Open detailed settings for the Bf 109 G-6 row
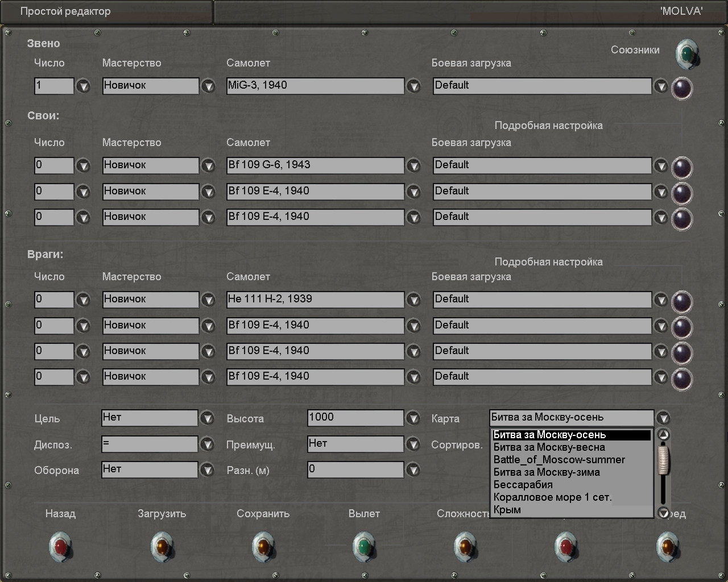Screen dimensions: 728x582 tap(681, 168)
